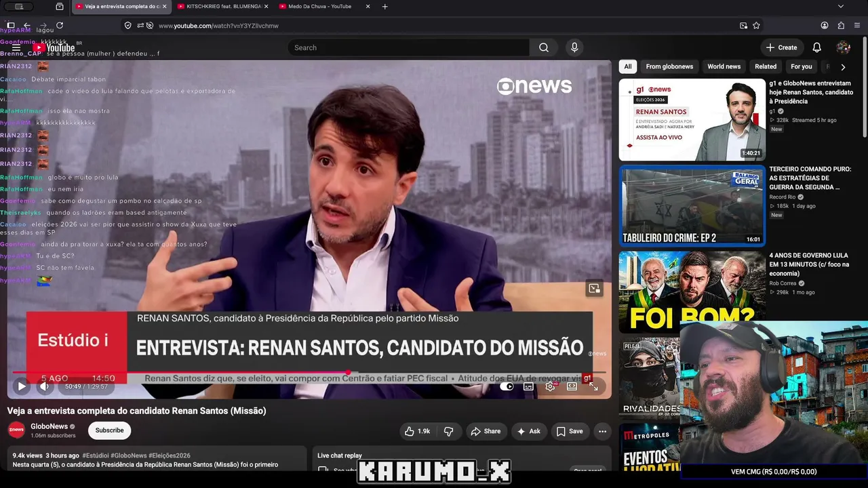Mute the video volume
The image size is (868, 488).
click(x=45, y=386)
